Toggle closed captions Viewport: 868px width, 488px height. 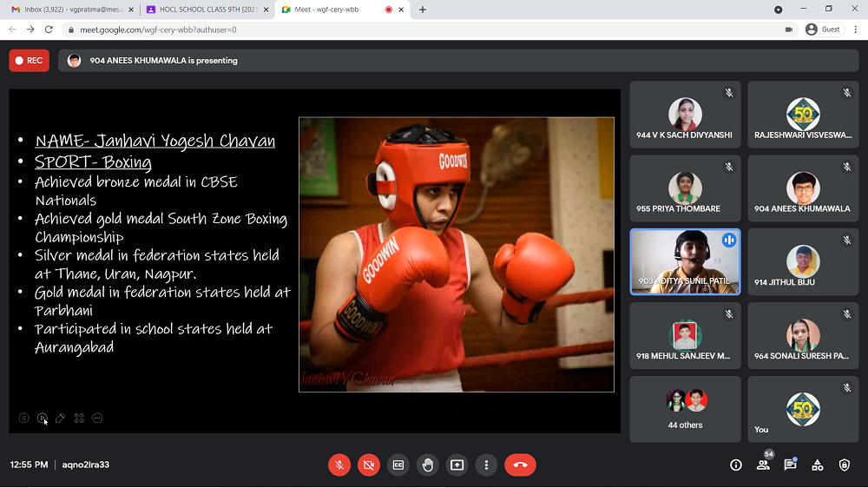coord(398,465)
